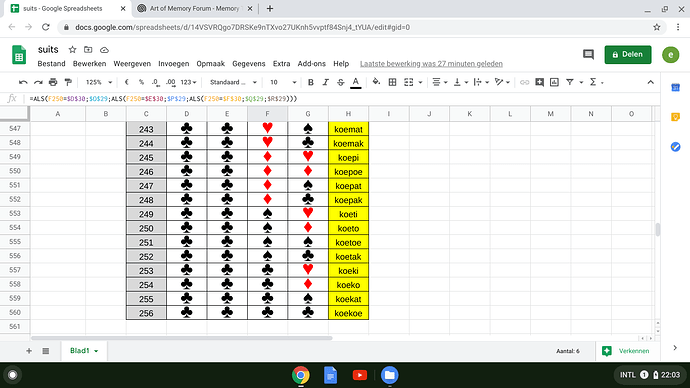The width and height of the screenshot is (690, 388).
Task: Click the undo icon in toolbar
Action: 23,82
